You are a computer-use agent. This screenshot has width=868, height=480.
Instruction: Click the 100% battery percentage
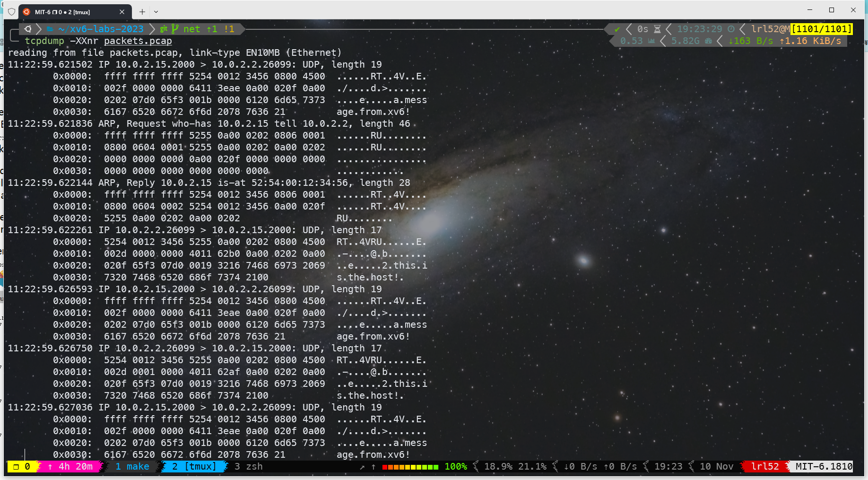[456, 466]
